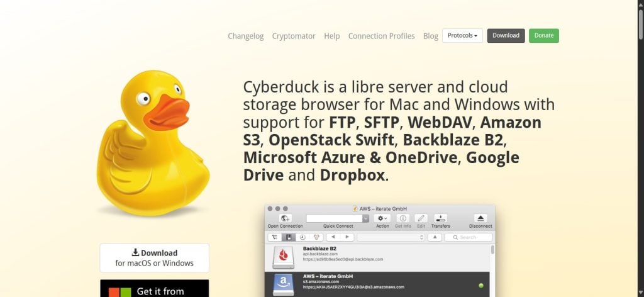The image size is (644, 297).
Task: Click the Quick Connect input field
Action: [335, 218]
